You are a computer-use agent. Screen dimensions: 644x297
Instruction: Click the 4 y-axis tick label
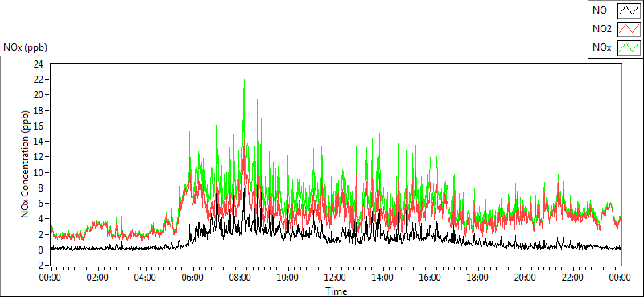[41, 219]
